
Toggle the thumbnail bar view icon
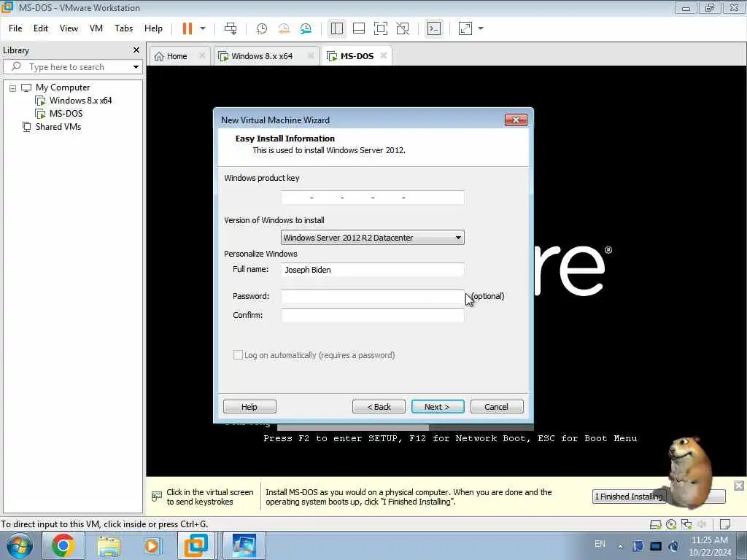point(359,28)
